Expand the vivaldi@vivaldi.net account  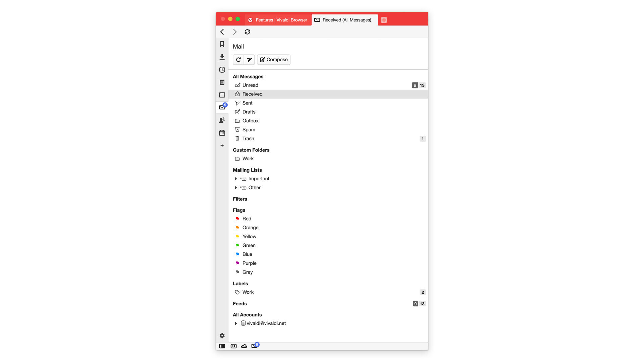(236, 323)
